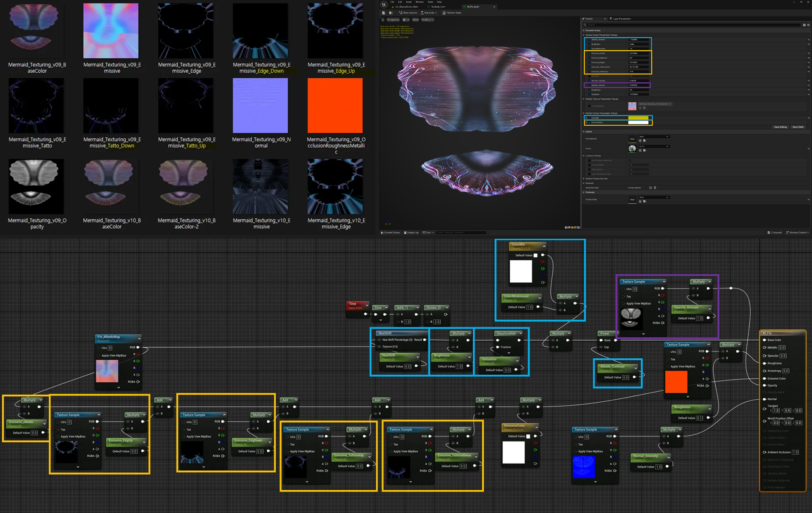The image size is (812, 513).
Task: Click the white EmissiveColor color swatch
Action: click(x=638, y=122)
